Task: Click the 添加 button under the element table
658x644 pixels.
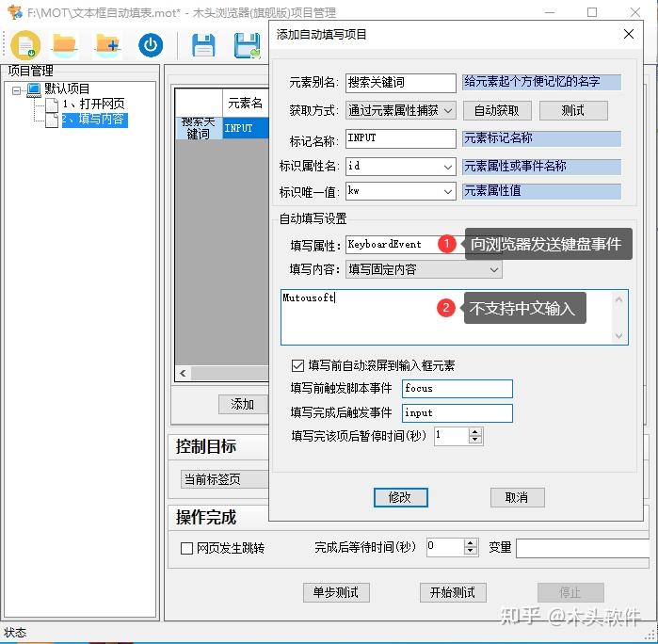Action: [x=243, y=404]
